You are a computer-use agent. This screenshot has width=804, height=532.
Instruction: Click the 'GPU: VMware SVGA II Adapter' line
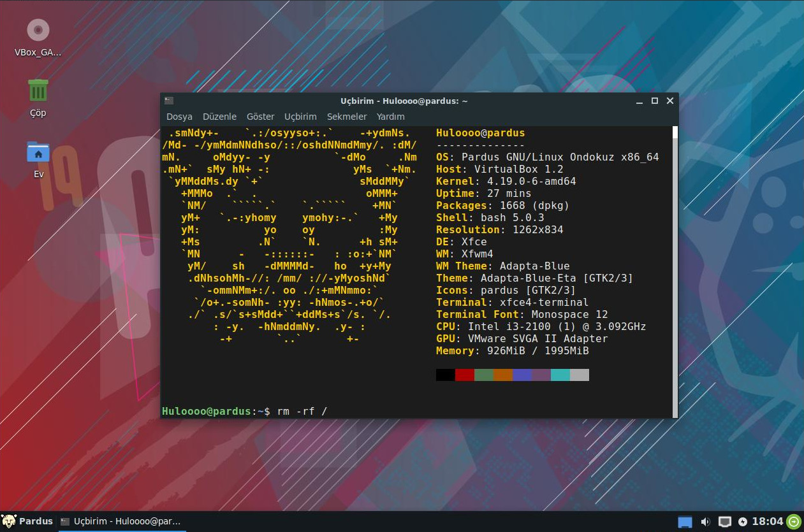coord(522,339)
